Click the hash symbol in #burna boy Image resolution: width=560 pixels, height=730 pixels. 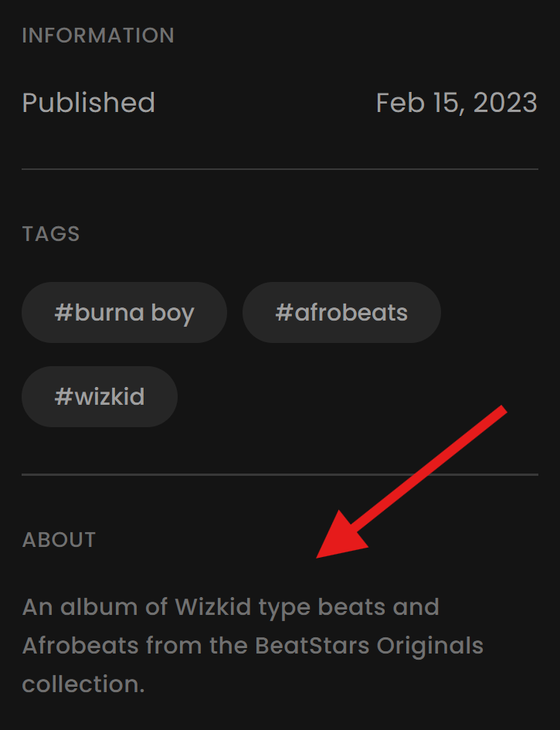point(64,312)
